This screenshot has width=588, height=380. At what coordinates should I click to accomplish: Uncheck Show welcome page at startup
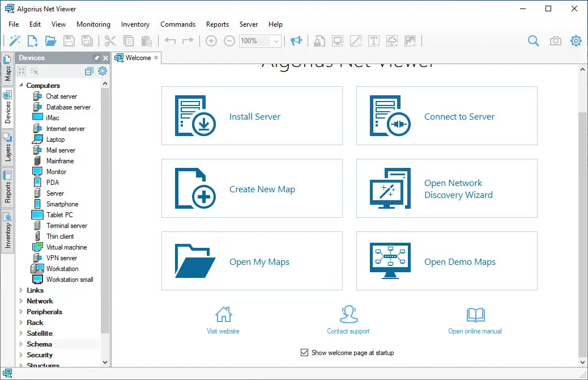[x=304, y=353]
